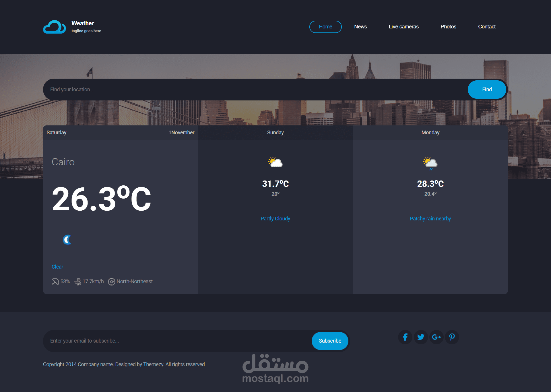The height and width of the screenshot is (392, 551).
Task: Click the Clear weather condition link
Action: tap(57, 267)
